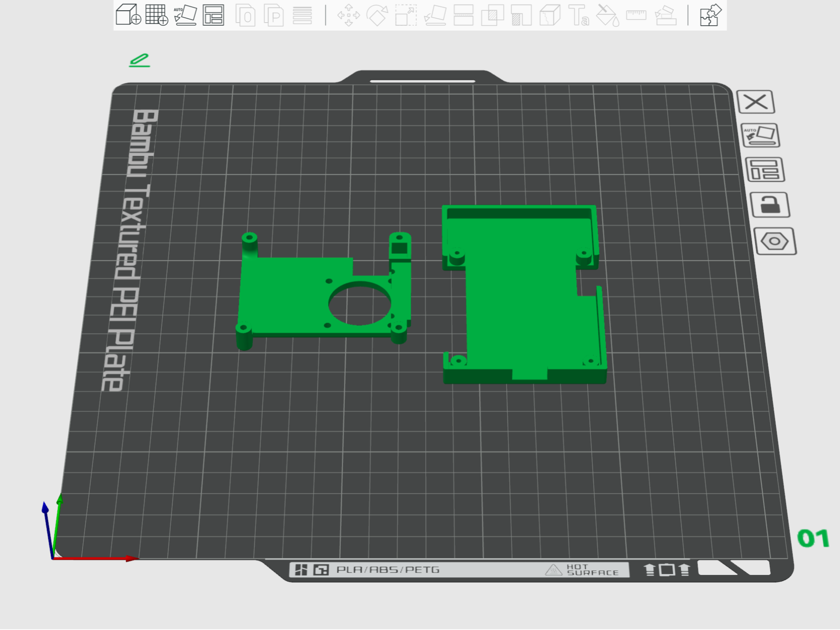The height and width of the screenshot is (630, 840).
Task: Edit the plate name with the pencil
Action: pos(140,60)
